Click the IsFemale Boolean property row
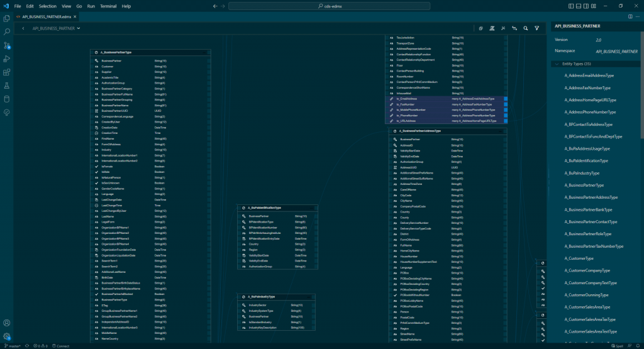This screenshot has height=349, width=644. pos(150,167)
